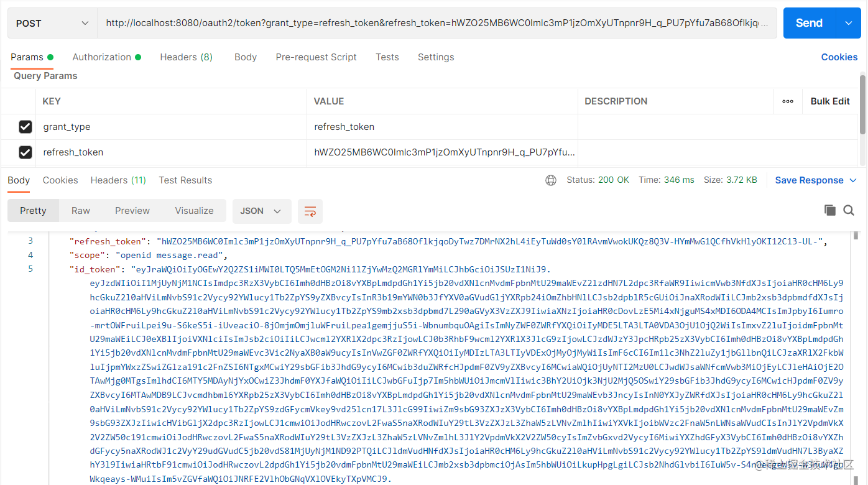Click the "scope" key in the JSON response

(x=87, y=256)
